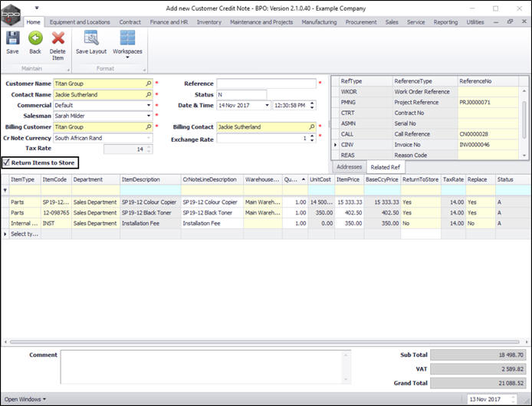Sort by the ItemType column header
This screenshot has width=532, height=406.
point(25,179)
